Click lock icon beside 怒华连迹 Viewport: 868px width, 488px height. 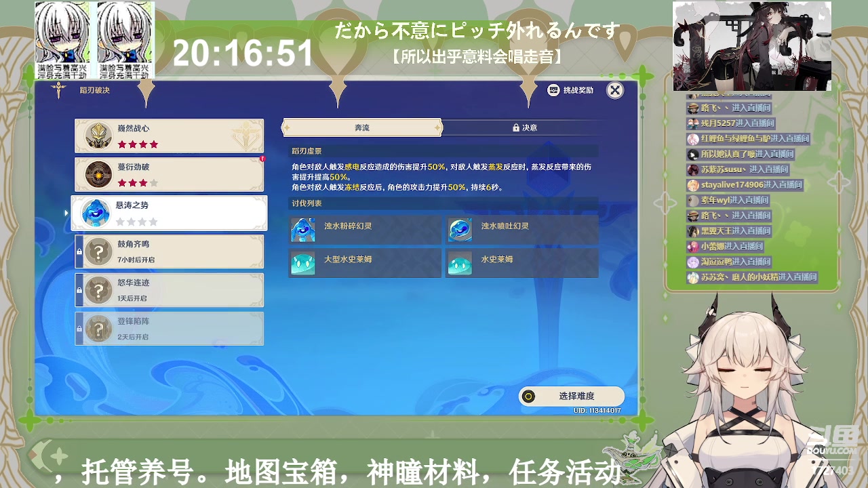[79, 290]
